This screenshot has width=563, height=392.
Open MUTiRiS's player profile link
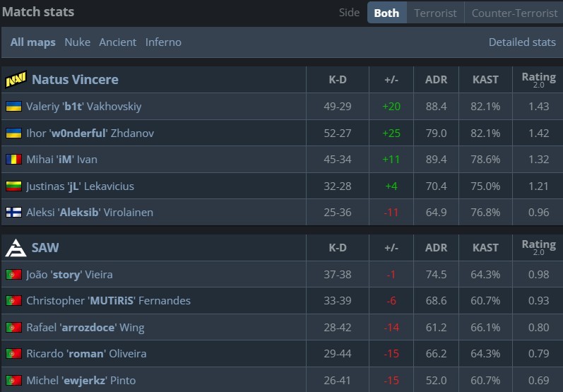click(x=108, y=301)
